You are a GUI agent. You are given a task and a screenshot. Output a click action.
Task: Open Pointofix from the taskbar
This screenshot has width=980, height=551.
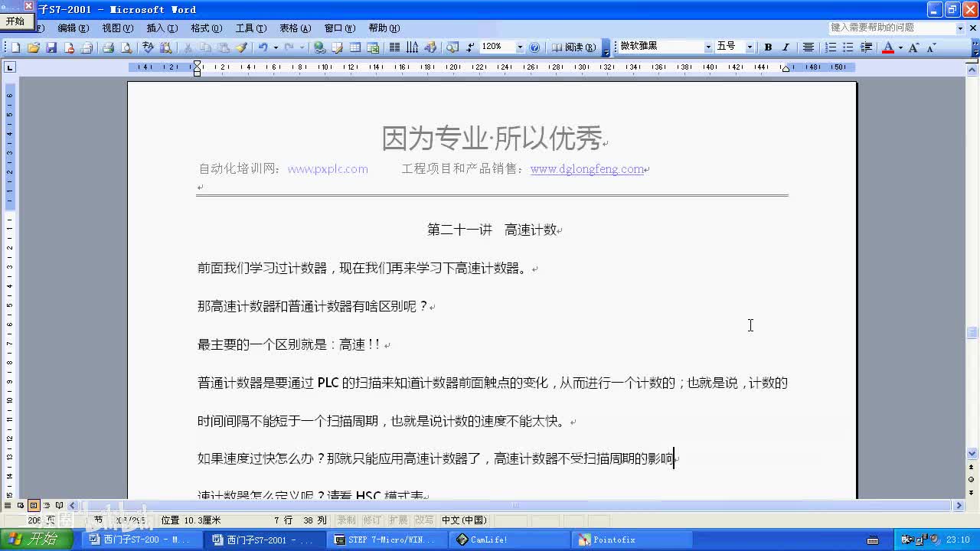point(632,540)
